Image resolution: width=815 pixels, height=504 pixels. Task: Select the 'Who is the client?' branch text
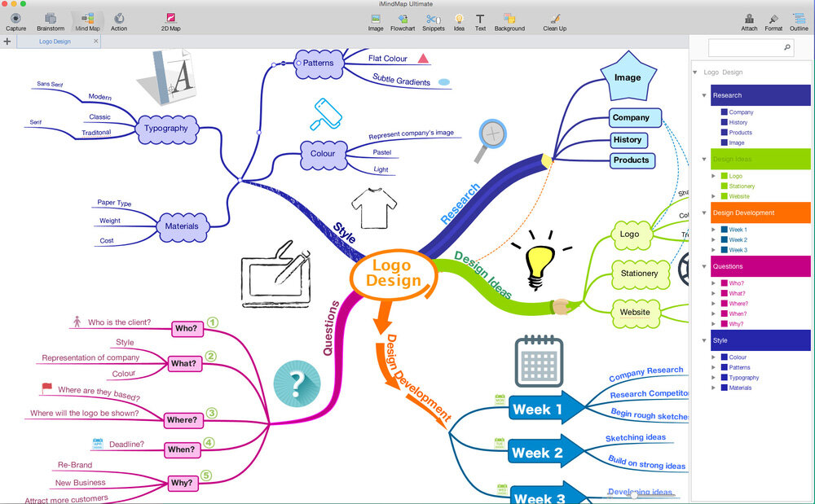tap(119, 322)
